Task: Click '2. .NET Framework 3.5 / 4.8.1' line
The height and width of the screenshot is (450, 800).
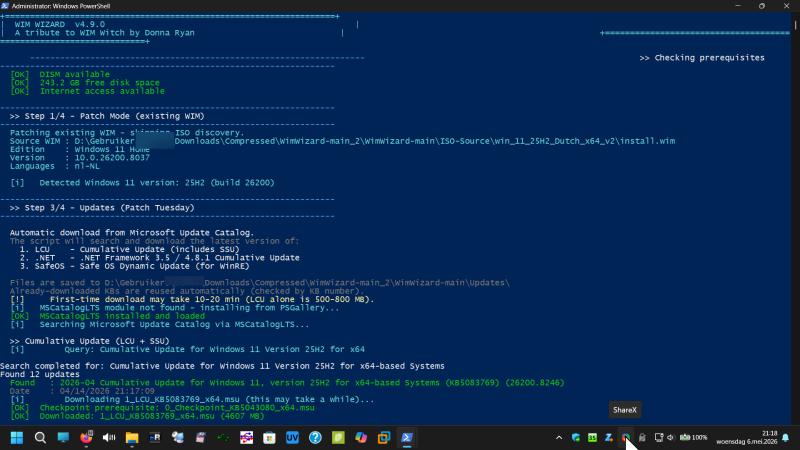Action: tap(160, 258)
